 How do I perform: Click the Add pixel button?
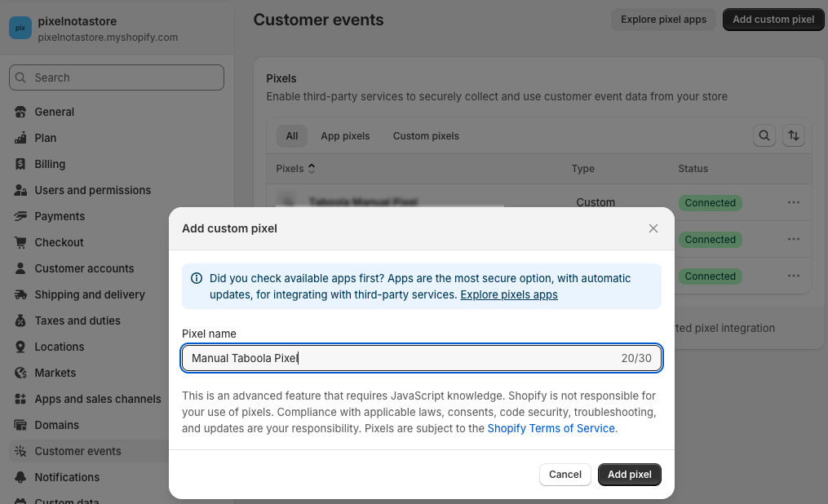tap(630, 475)
